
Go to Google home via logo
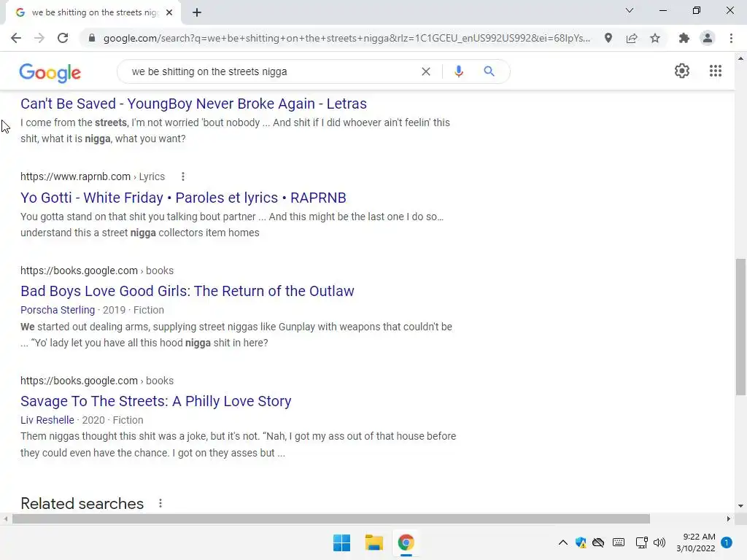(50, 73)
